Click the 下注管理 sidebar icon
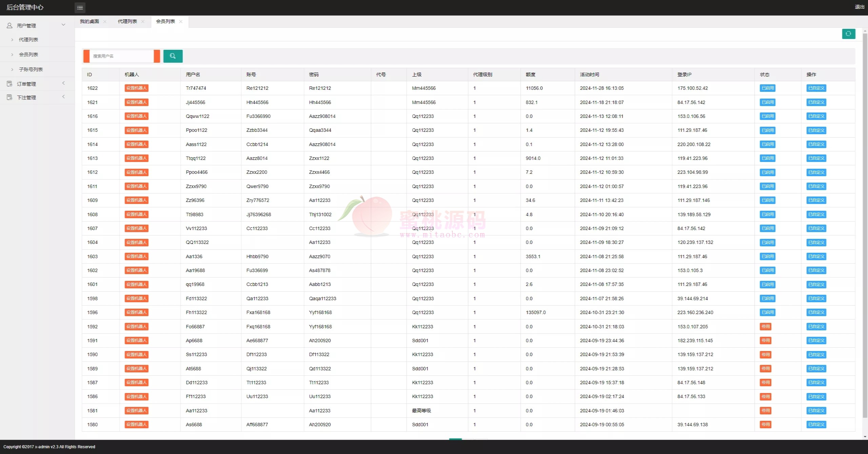Image resolution: width=868 pixels, height=454 pixels. [9, 97]
